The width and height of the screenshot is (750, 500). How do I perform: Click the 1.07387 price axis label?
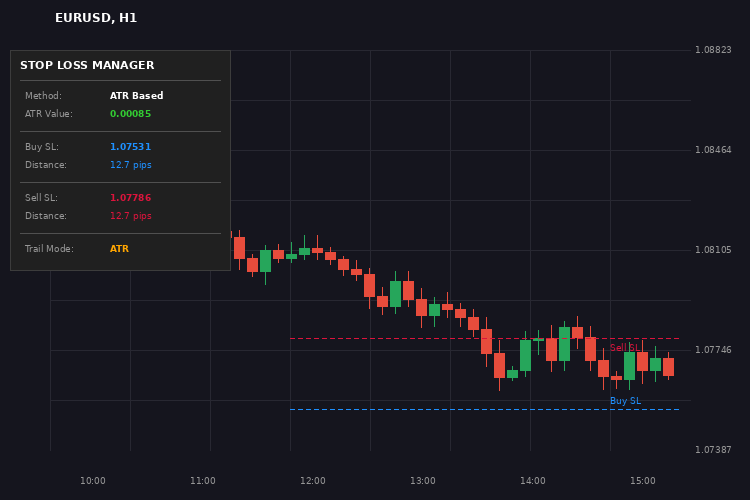click(713, 450)
